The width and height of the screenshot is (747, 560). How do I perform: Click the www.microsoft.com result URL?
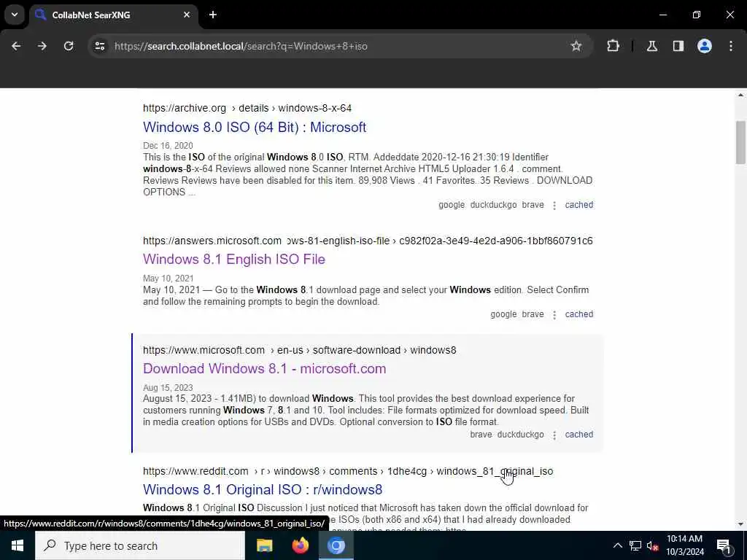[300, 351]
